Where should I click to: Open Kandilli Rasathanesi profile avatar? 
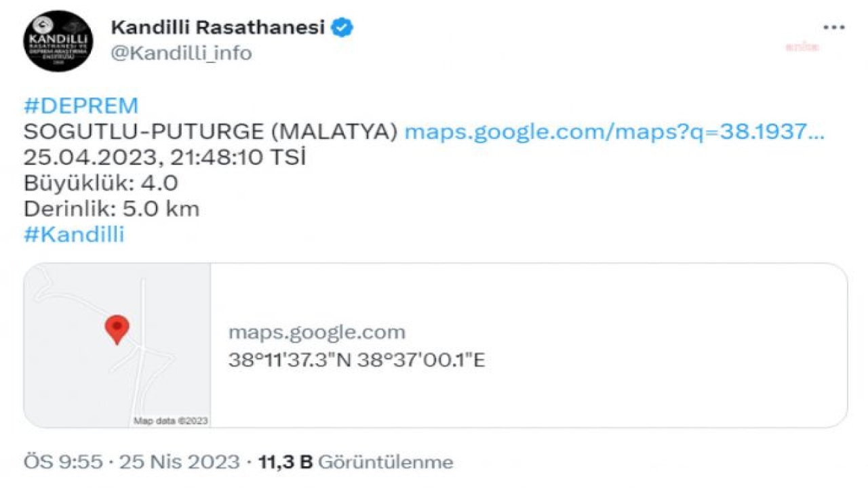click(x=58, y=41)
